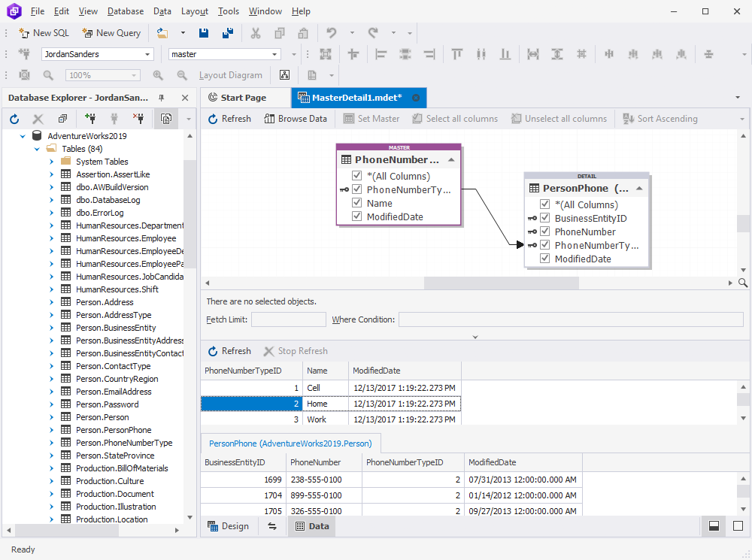
Task: Switch to the Design view tab
Action: (x=229, y=526)
